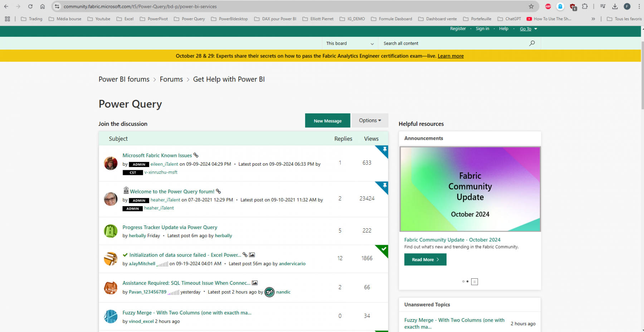Pause the announcements carousel
644x332 pixels.
[x=474, y=282]
